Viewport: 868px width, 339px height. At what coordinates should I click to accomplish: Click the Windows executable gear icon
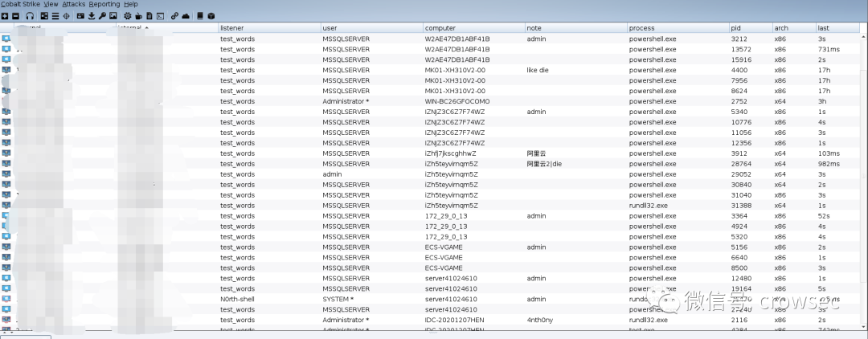pyautogui.click(x=127, y=16)
